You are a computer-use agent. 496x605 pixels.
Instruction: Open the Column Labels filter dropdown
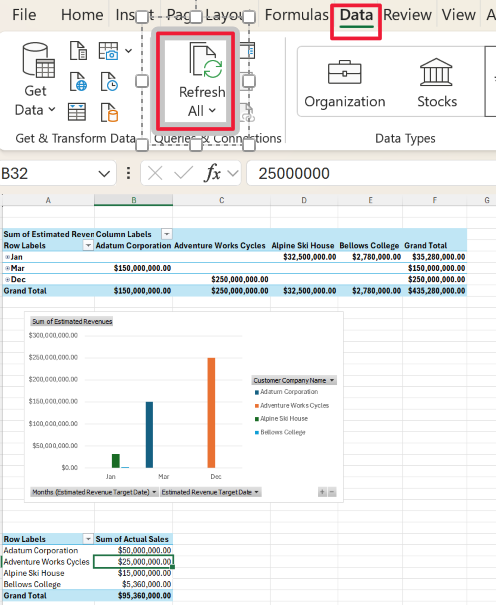coord(167,234)
